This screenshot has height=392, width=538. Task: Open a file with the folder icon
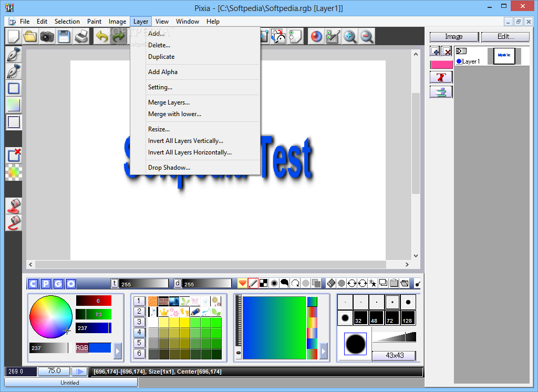coord(30,36)
